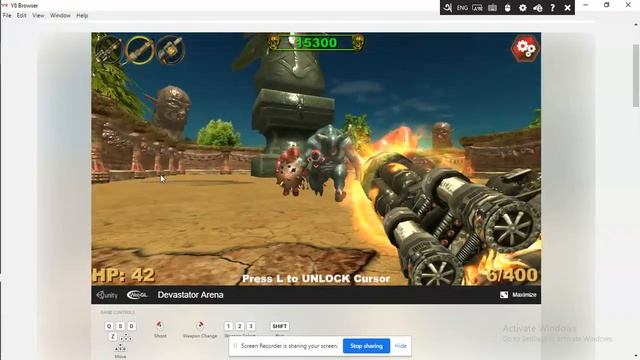Click the HP: 42 health readout
Viewport: 640px width, 360px height.
pos(124,275)
